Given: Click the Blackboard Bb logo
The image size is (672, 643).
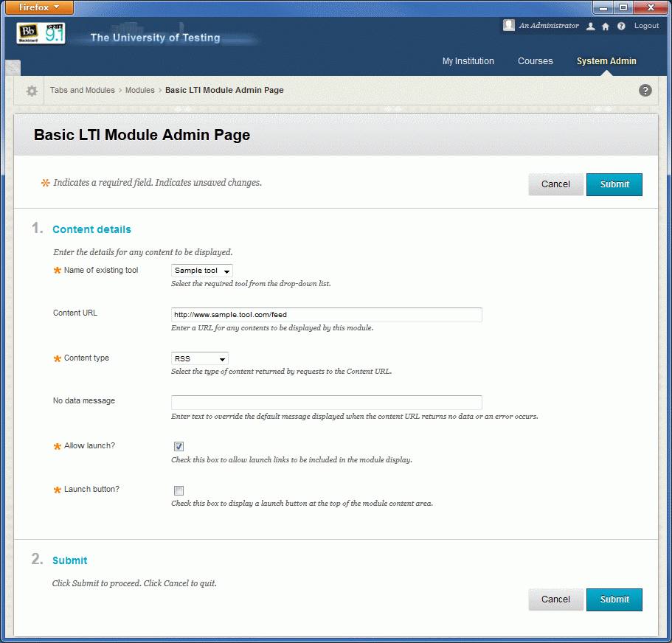Looking at the screenshot, I should click(30, 33).
